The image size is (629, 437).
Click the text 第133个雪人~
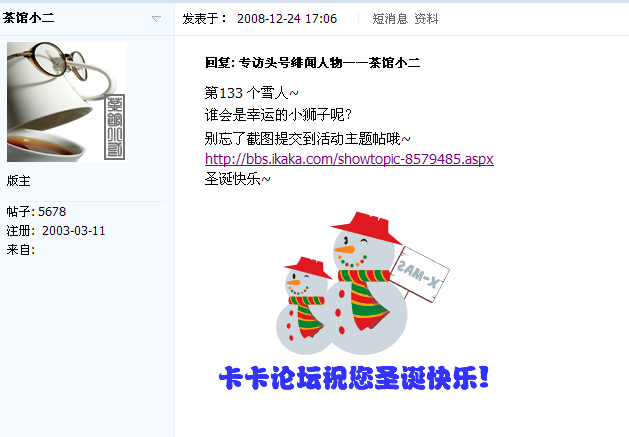(x=252, y=93)
